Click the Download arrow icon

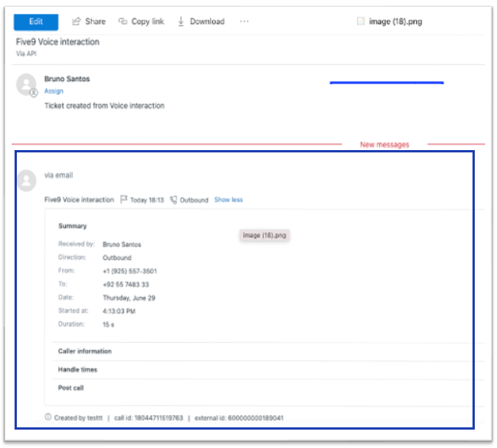click(181, 21)
